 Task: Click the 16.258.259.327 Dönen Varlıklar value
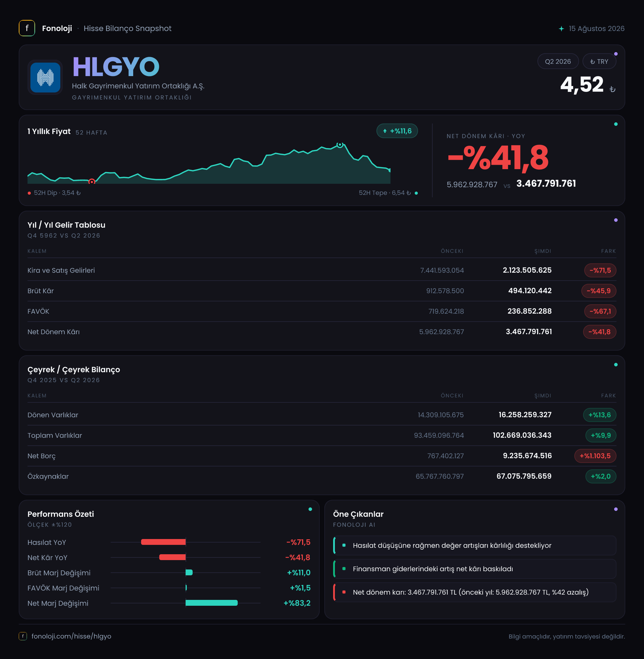coord(525,415)
